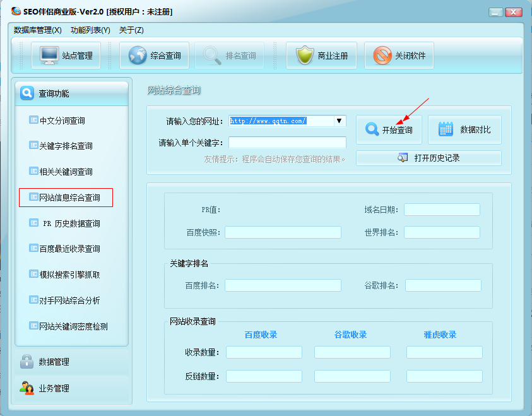532x416 pixels.
Task: Select 网站关键词密度检测 in the sidebar
Action: (x=73, y=326)
